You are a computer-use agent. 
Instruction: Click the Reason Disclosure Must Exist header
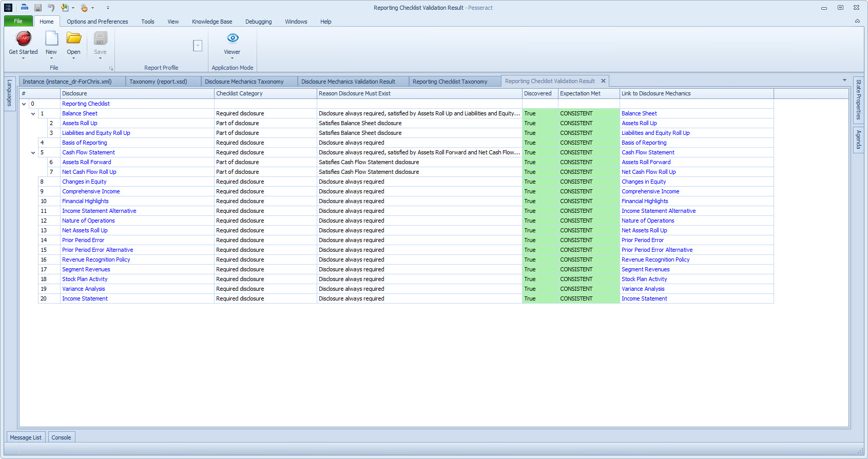pyautogui.click(x=419, y=93)
